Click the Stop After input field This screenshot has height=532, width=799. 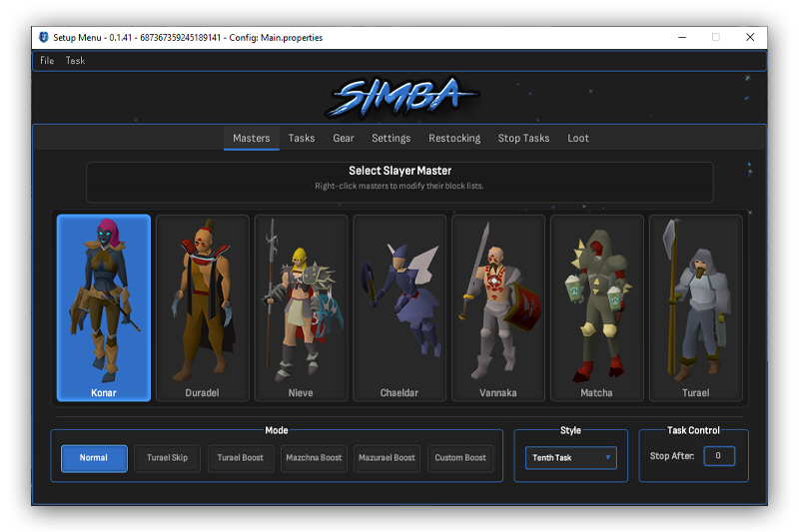[x=719, y=456]
